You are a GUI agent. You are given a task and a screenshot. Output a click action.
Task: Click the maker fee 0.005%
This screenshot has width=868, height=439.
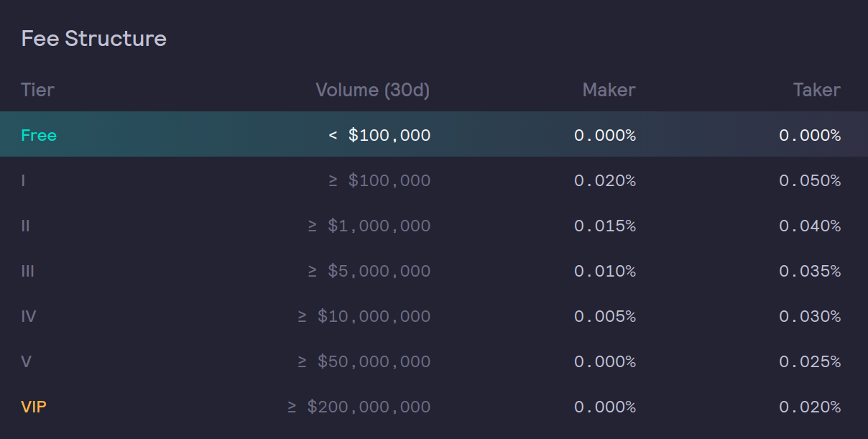(x=605, y=316)
